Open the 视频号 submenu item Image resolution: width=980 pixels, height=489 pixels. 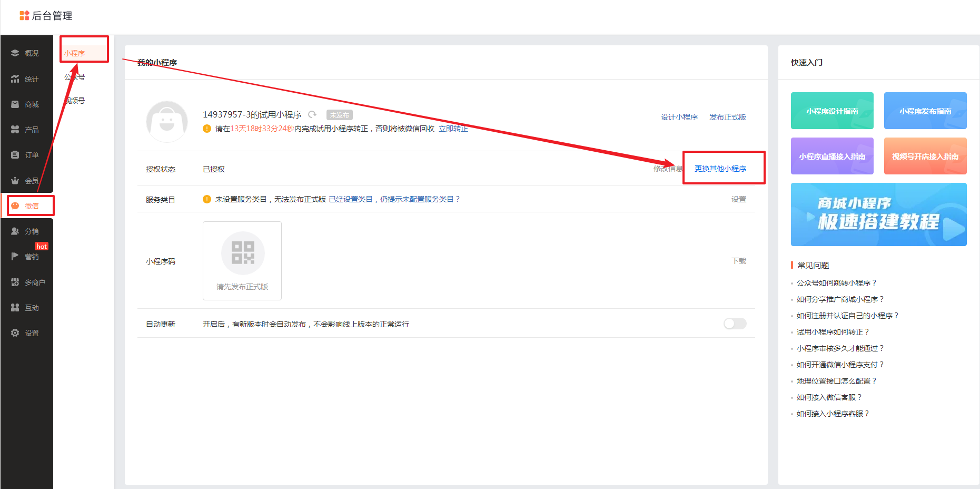[75, 101]
